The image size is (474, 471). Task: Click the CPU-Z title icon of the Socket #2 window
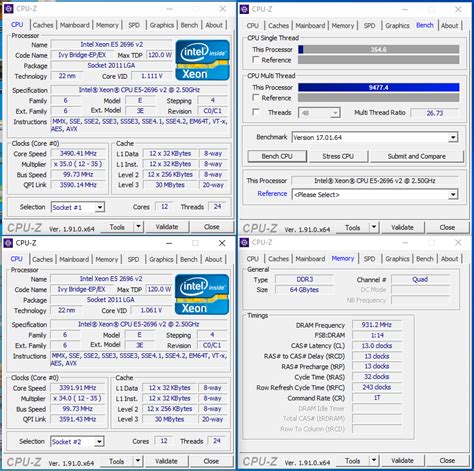tap(8, 243)
